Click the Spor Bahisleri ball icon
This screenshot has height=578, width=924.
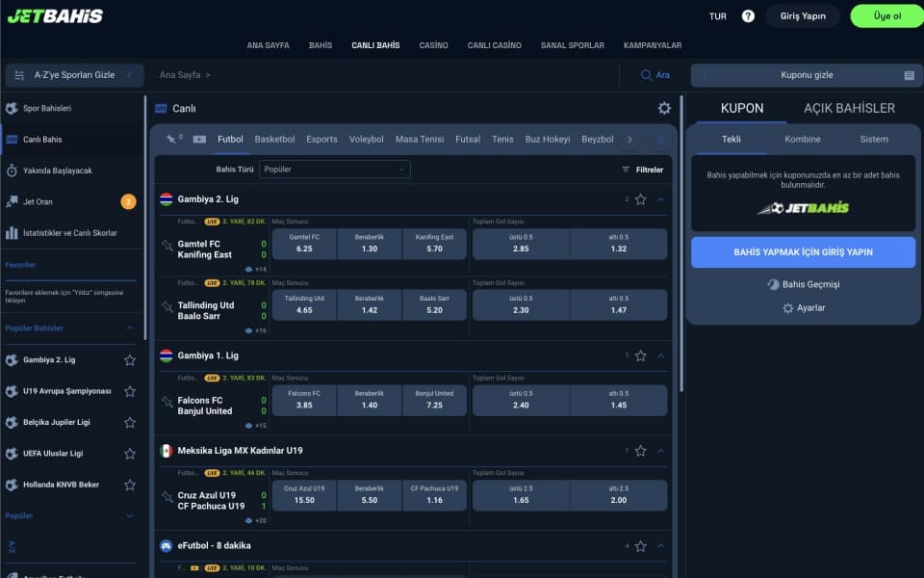12,108
